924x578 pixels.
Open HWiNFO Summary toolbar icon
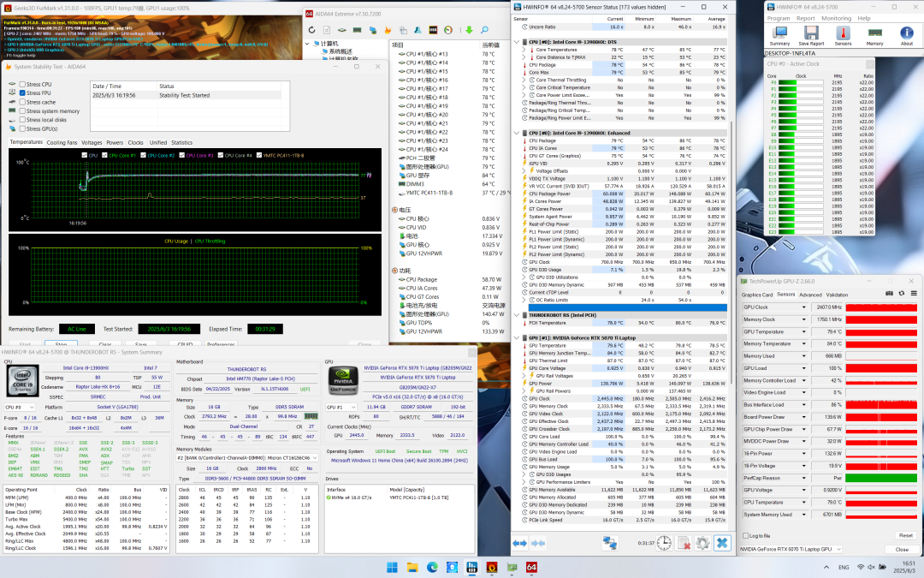(x=779, y=35)
